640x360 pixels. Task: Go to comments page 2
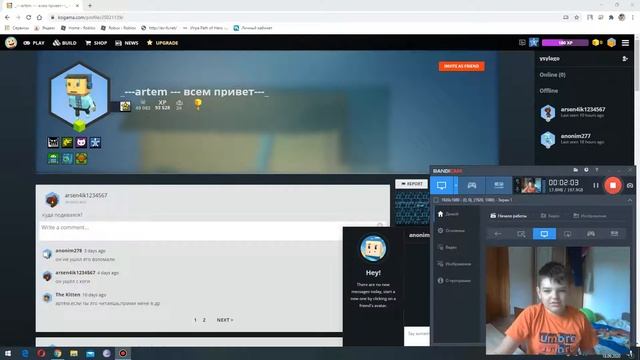(x=204, y=320)
